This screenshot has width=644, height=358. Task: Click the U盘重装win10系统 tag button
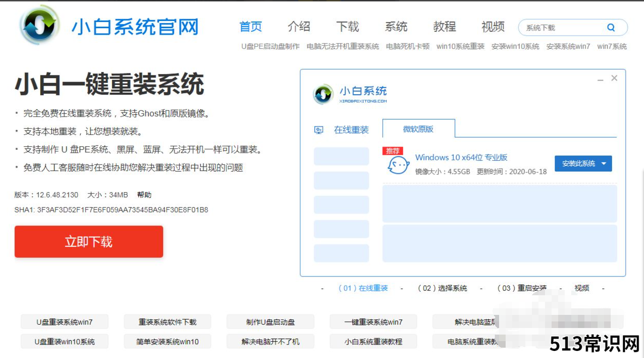(64, 342)
